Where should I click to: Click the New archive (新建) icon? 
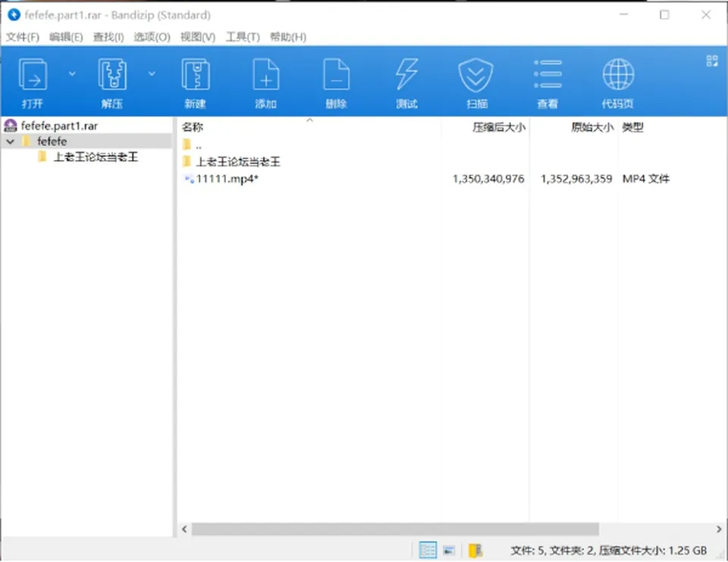(196, 75)
